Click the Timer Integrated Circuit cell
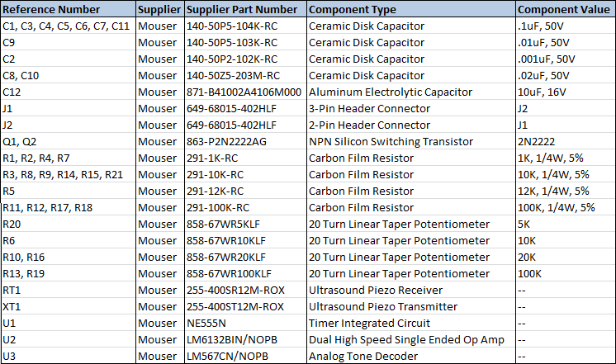 pyautogui.click(x=411, y=323)
